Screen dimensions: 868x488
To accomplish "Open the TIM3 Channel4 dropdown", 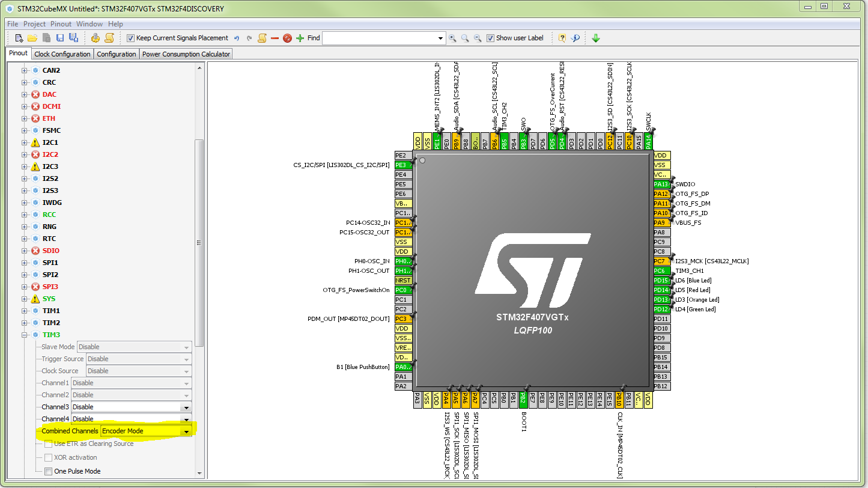I will coord(186,419).
